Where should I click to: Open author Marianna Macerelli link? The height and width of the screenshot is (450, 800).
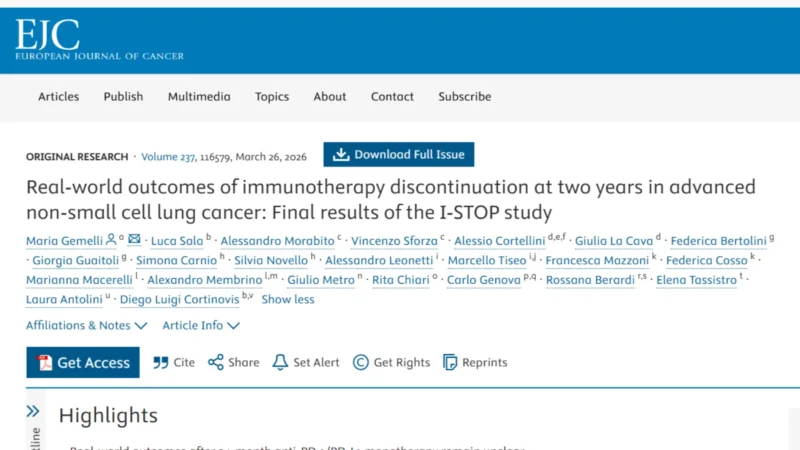point(79,280)
